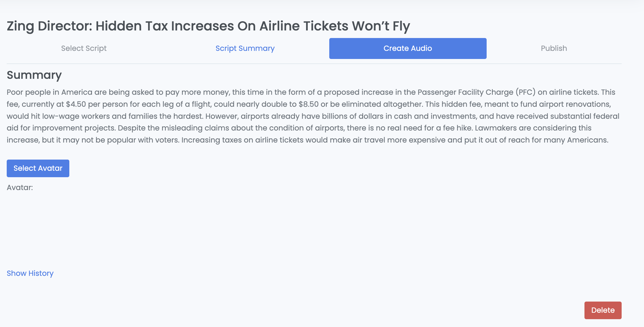644x327 pixels.
Task: Click the "(PFC)" abbreviation in the summary
Action: point(526,92)
